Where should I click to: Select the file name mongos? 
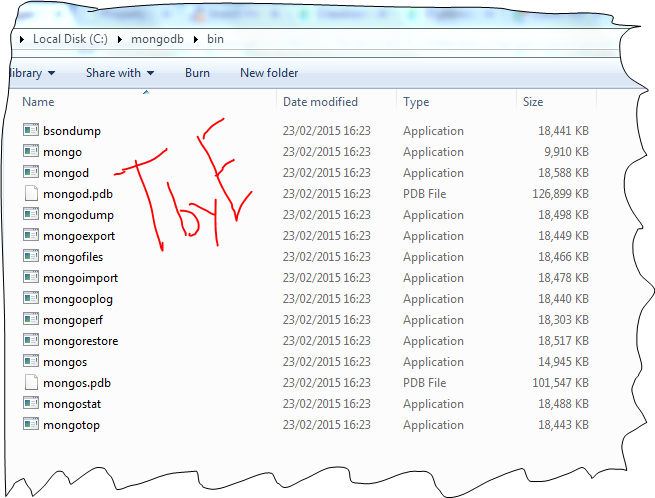click(65, 362)
